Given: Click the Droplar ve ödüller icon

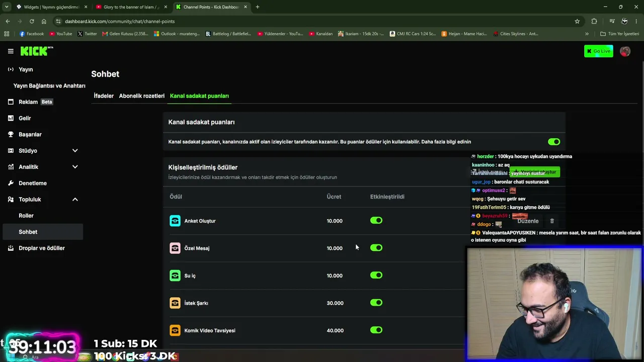Looking at the screenshot, I should [11, 248].
